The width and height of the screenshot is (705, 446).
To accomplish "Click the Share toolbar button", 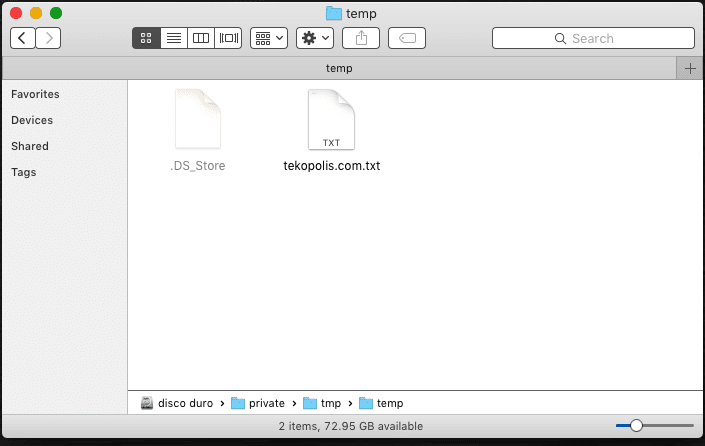I will click(x=361, y=38).
